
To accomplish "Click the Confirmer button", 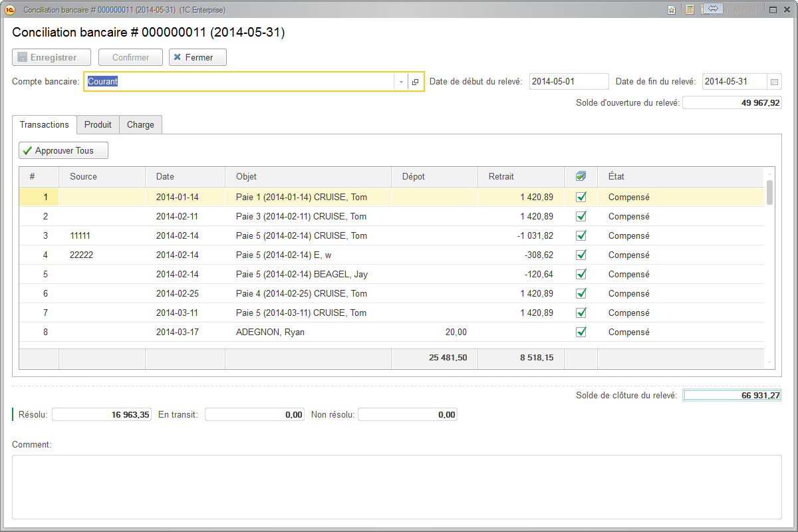I will click(130, 57).
